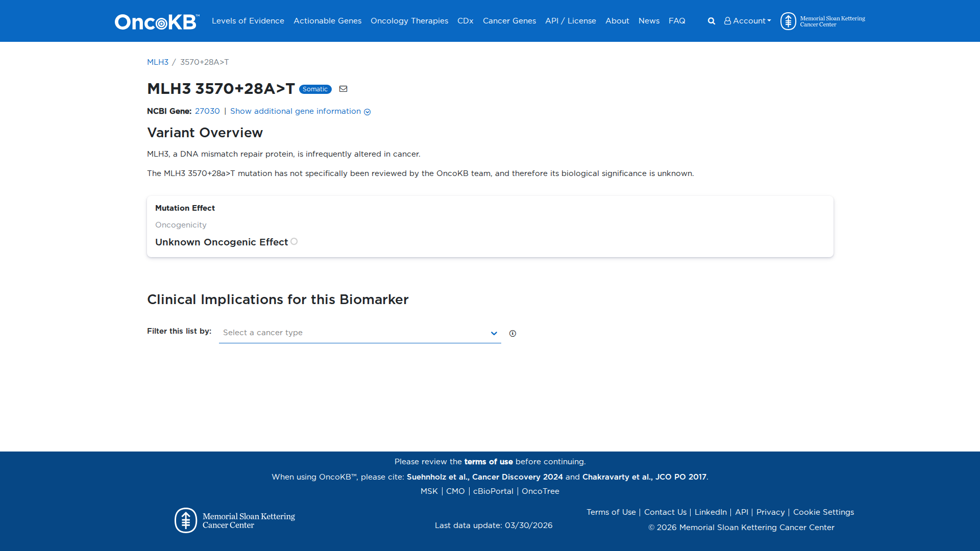Image resolution: width=980 pixels, height=551 pixels.
Task: Click the cBioPortal footer link
Action: point(492,491)
